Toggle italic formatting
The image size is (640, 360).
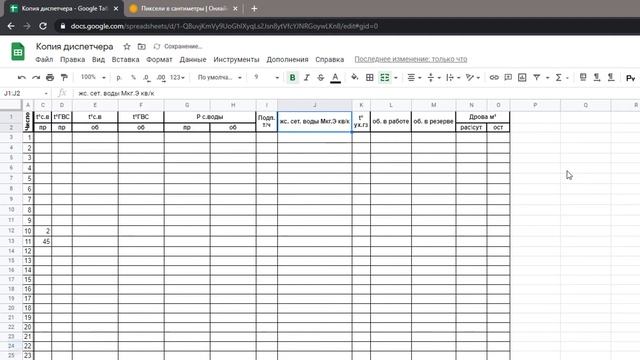(307, 78)
